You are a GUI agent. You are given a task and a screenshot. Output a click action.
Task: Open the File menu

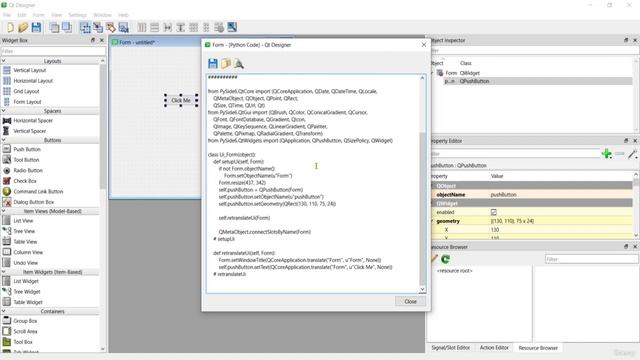7,15
